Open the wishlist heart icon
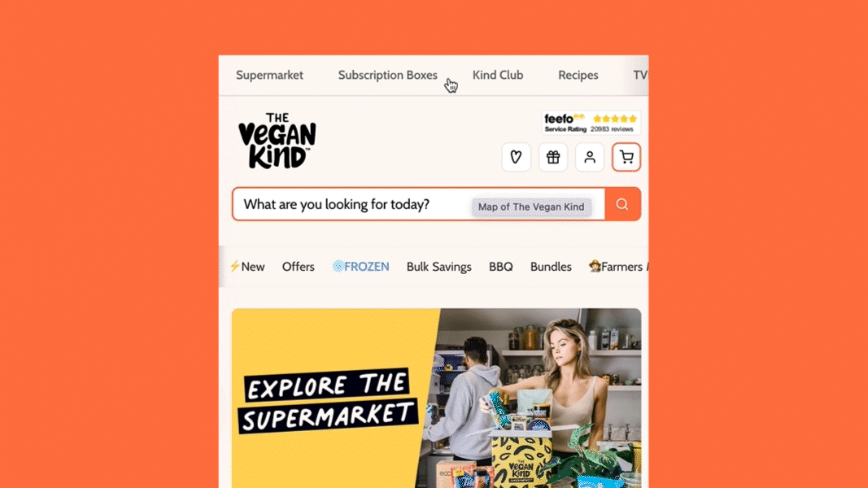Screen dimensions: 868x488 (516, 157)
